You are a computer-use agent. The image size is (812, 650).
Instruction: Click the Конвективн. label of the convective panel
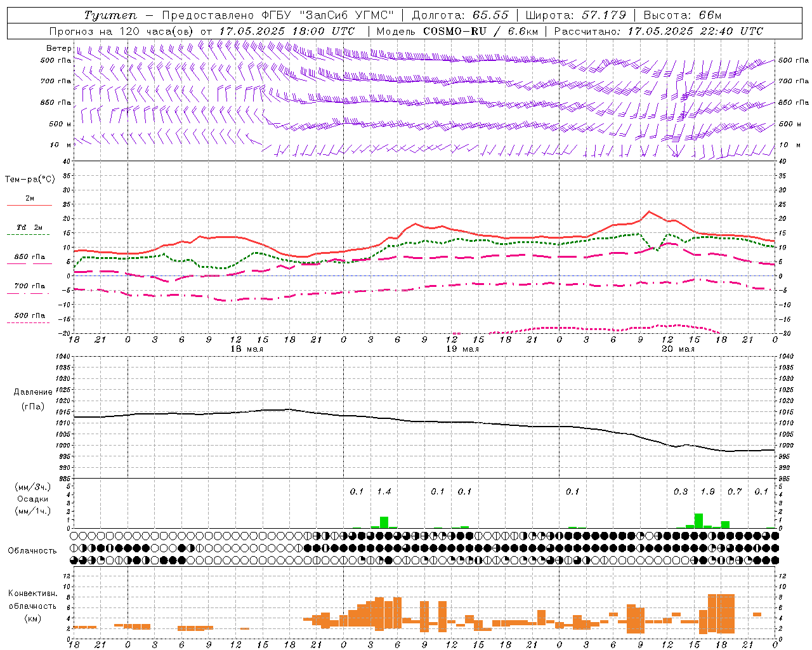[x=32, y=594]
